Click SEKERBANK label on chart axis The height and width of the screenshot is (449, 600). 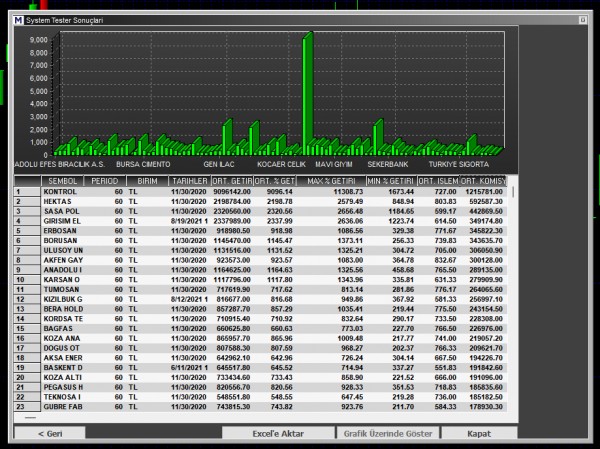388,164
